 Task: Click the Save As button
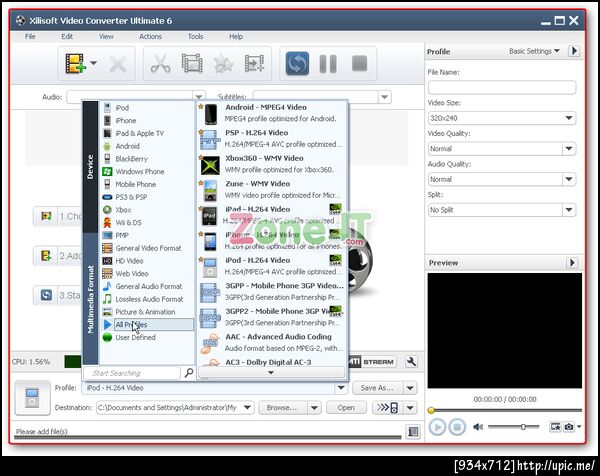coord(377,388)
